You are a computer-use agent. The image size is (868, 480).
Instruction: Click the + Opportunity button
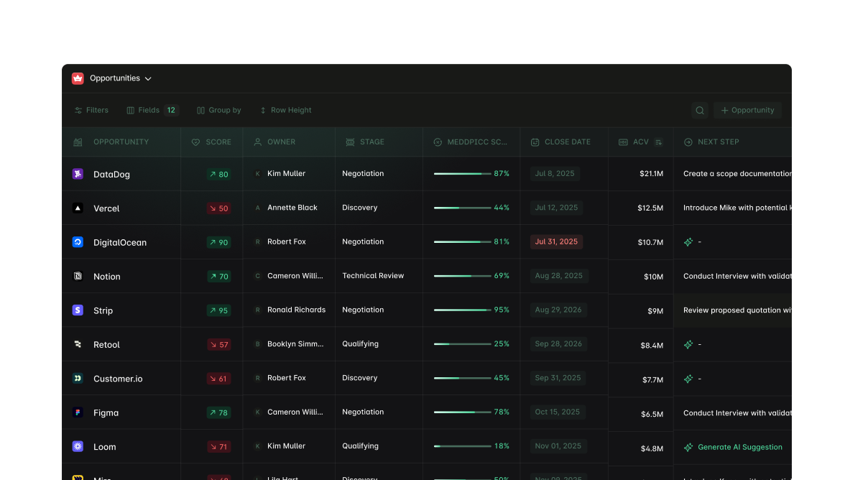(x=747, y=110)
